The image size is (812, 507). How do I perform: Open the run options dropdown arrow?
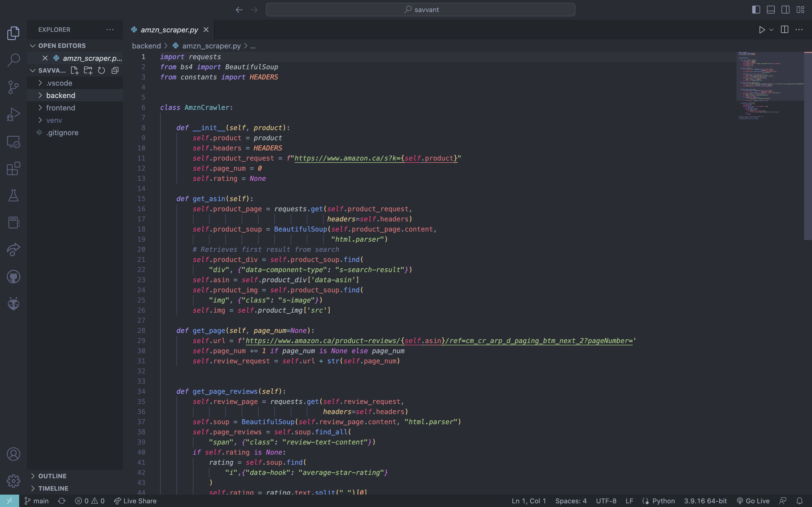771,30
